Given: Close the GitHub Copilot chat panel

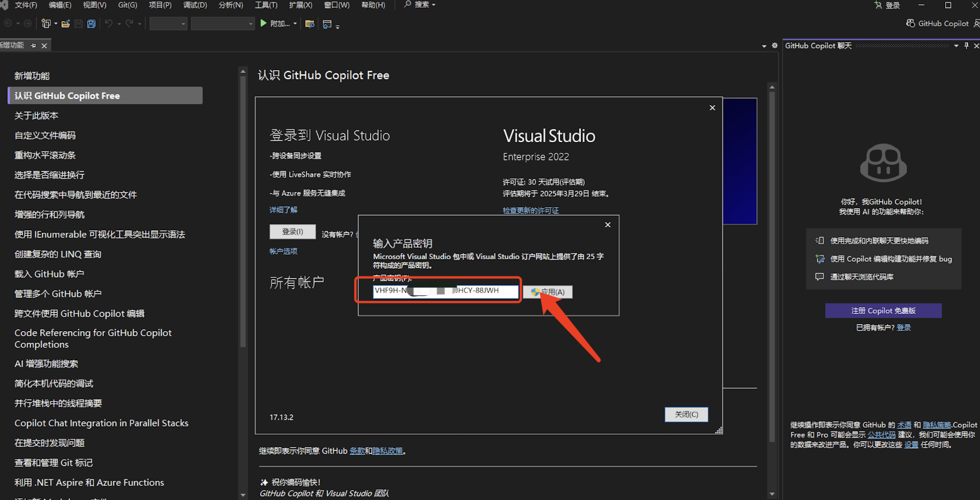Looking at the screenshot, I should (x=976, y=45).
